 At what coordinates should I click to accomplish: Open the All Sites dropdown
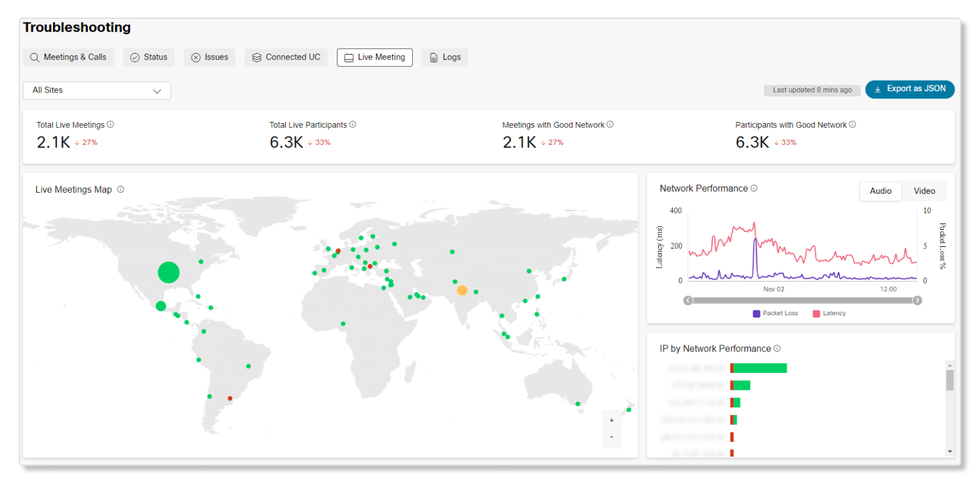point(97,91)
